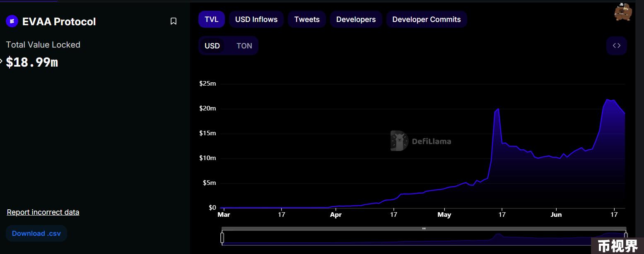Click the May x-axis label

444,215
